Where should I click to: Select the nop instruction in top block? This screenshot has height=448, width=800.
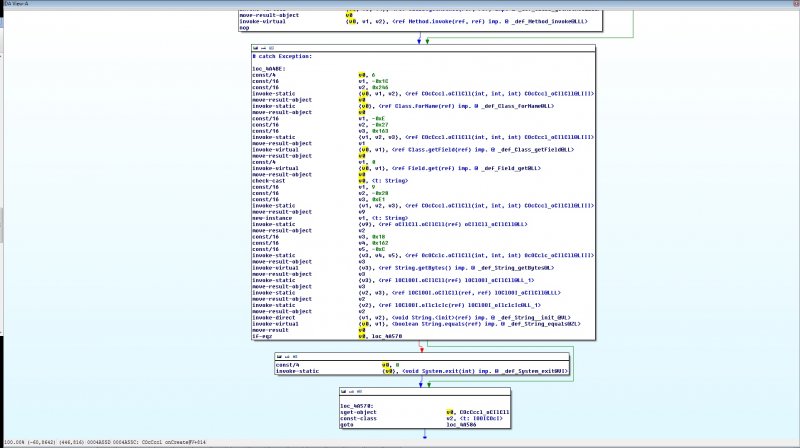[244, 28]
